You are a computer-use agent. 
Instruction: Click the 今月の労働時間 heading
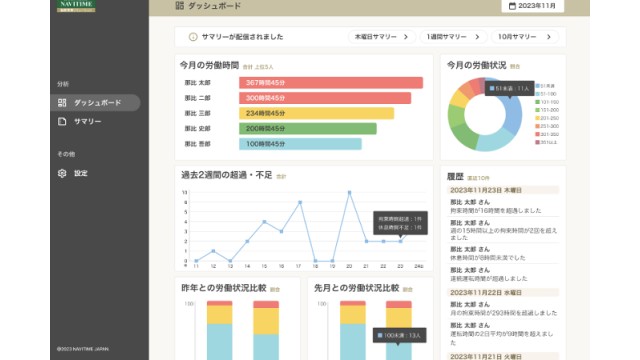pyautogui.click(x=209, y=65)
